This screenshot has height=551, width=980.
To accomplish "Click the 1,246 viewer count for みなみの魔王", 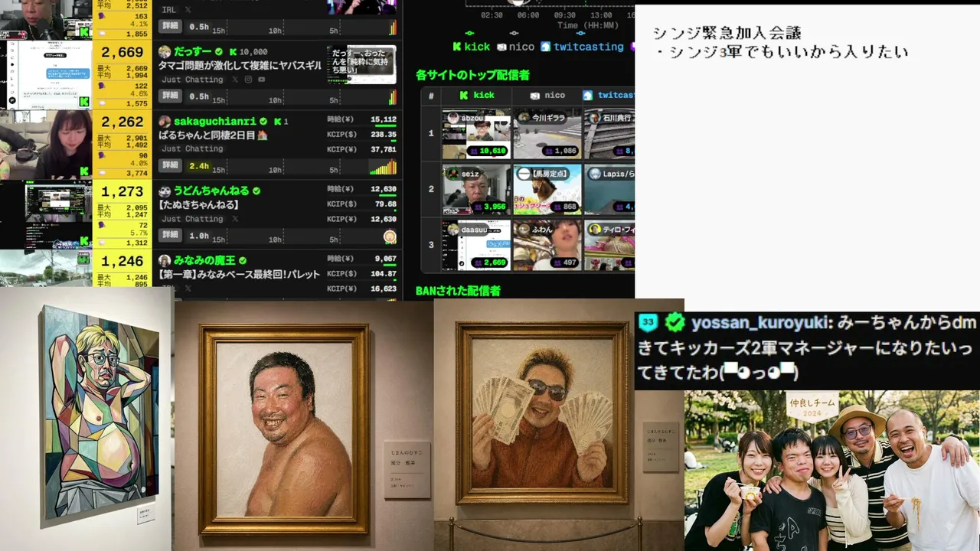I will click(122, 261).
